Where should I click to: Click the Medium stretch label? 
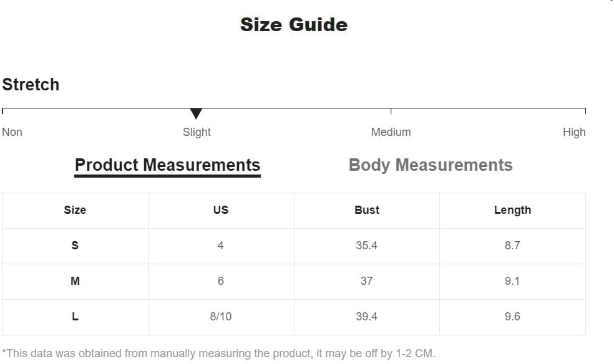391,132
